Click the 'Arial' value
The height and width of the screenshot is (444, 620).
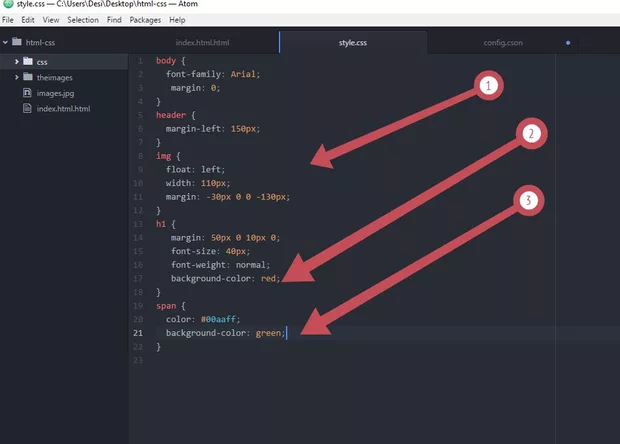[243, 74]
